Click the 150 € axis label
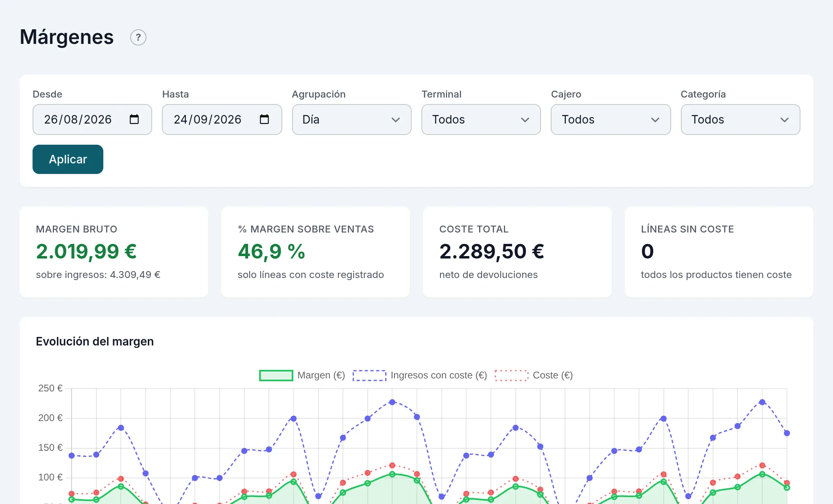Viewport: 833px width, 504px height. (x=50, y=448)
